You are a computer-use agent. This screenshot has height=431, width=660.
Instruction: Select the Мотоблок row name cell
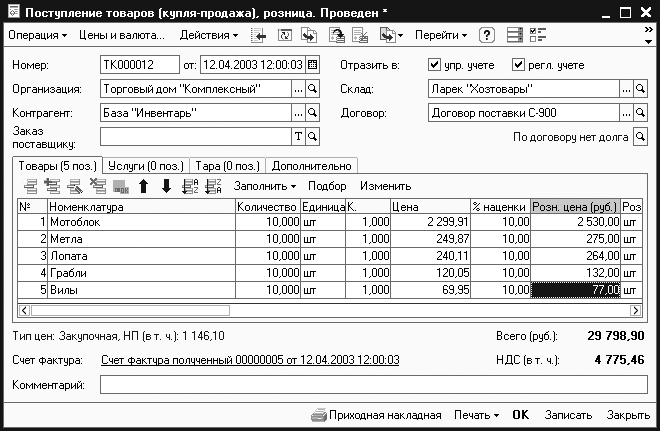(141, 222)
